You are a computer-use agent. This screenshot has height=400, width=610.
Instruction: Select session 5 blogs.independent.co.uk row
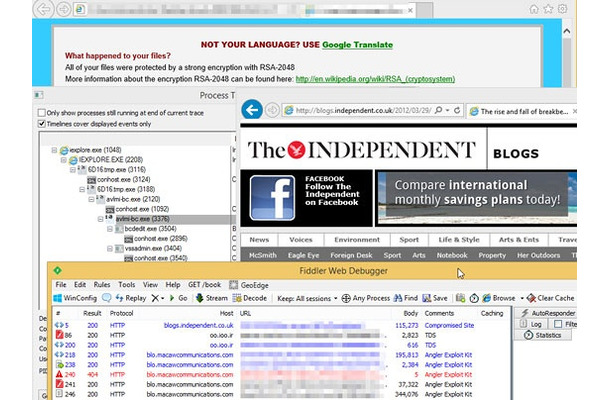281,325
